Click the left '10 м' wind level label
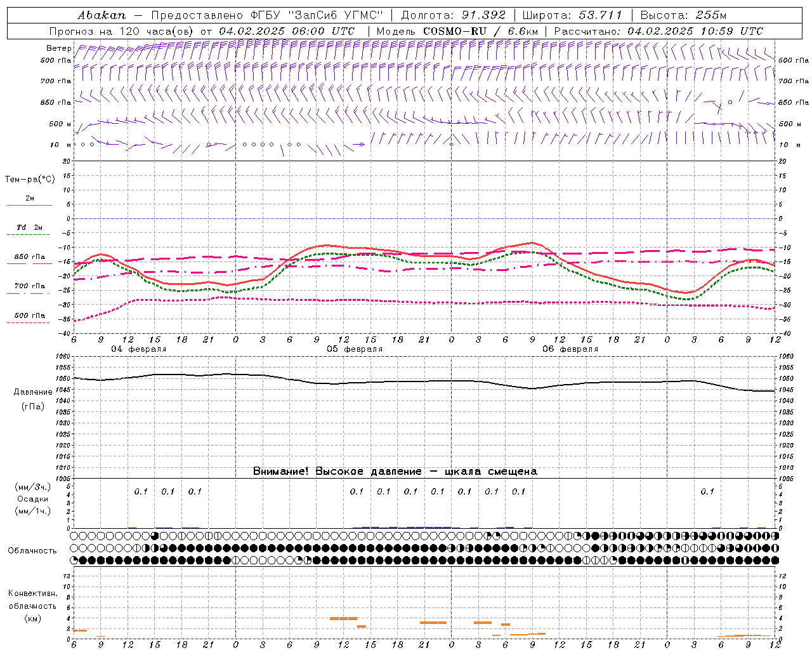Image resolution: width=812 pixels, height=650 pixels. [x=60, y=145]
